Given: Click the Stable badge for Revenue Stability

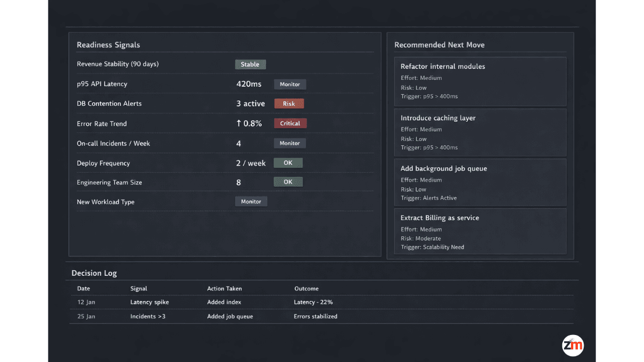Looking at the screenshot, I should tap(250, 64).
